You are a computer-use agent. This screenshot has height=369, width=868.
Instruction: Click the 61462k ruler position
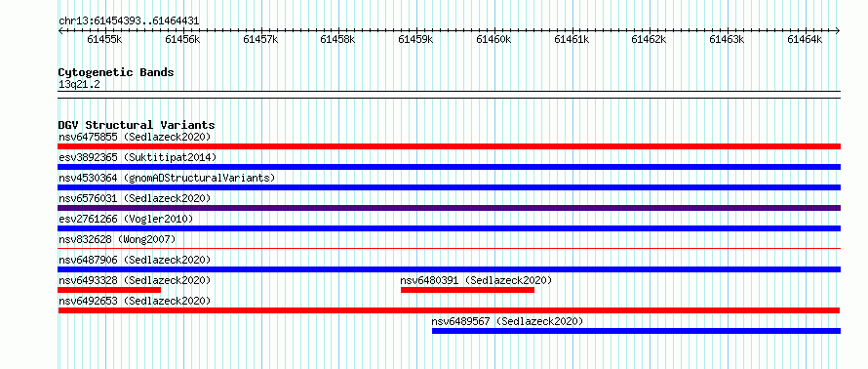click(x=649, y=39)
